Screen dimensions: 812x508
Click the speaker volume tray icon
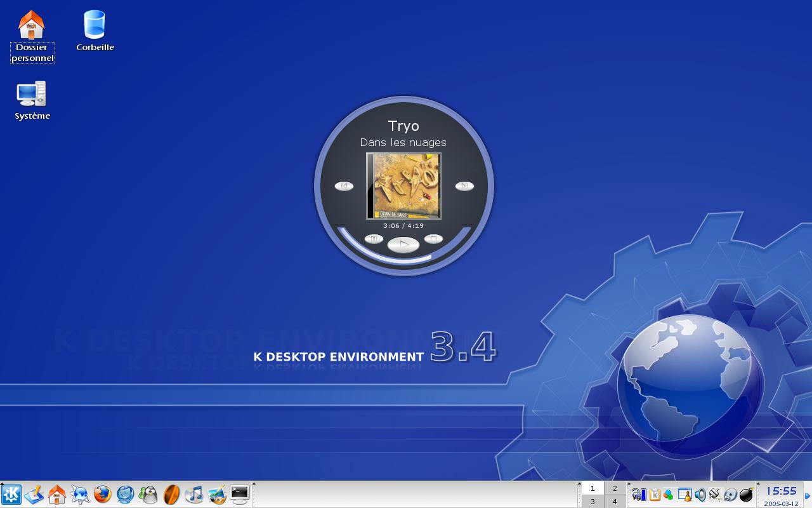coord(700,495)
